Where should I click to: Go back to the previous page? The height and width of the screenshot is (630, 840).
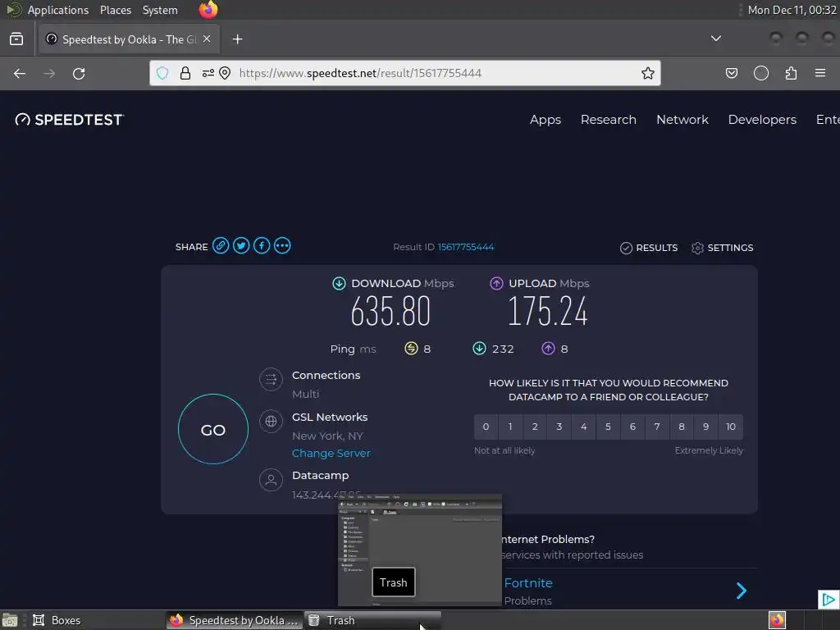pos(20,73)
